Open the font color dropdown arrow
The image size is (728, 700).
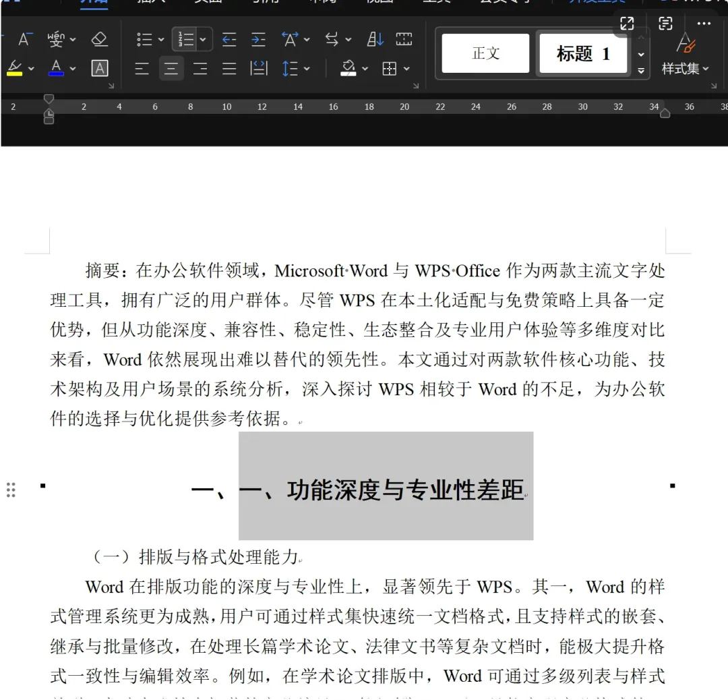click(x=73, y=69)
